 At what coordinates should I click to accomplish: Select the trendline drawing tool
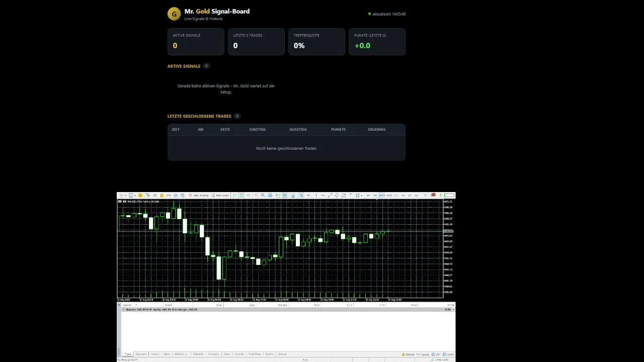[330, 195]
